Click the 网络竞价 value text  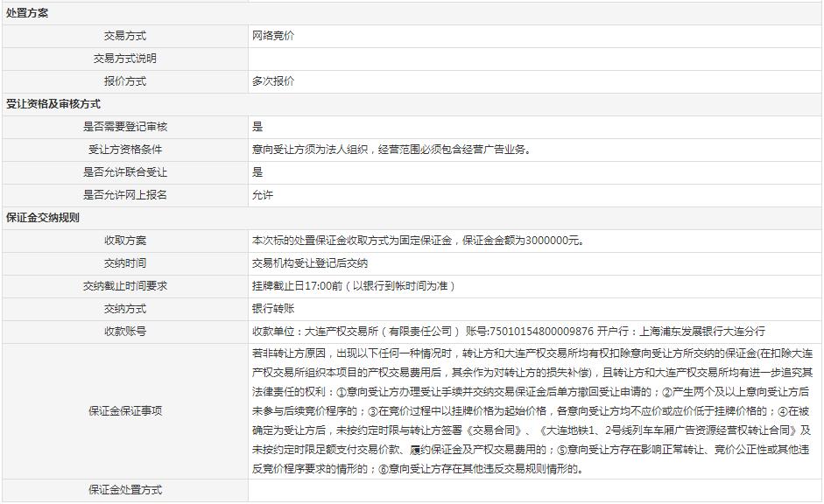[x=273, y=36]
